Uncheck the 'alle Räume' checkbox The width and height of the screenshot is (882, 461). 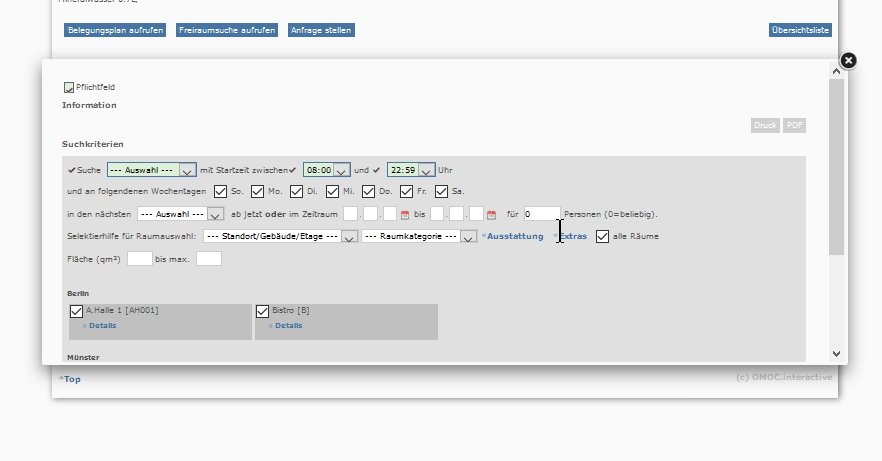coord(601,237)
